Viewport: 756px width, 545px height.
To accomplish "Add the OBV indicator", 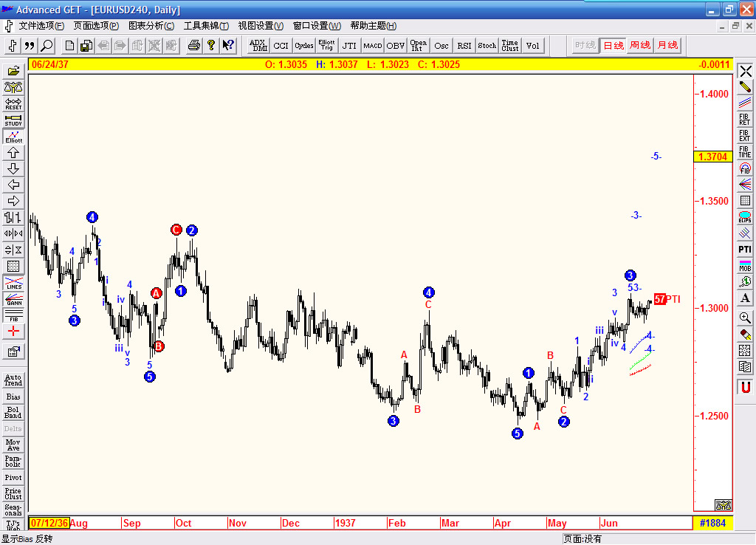I will (x=395, y=46).
